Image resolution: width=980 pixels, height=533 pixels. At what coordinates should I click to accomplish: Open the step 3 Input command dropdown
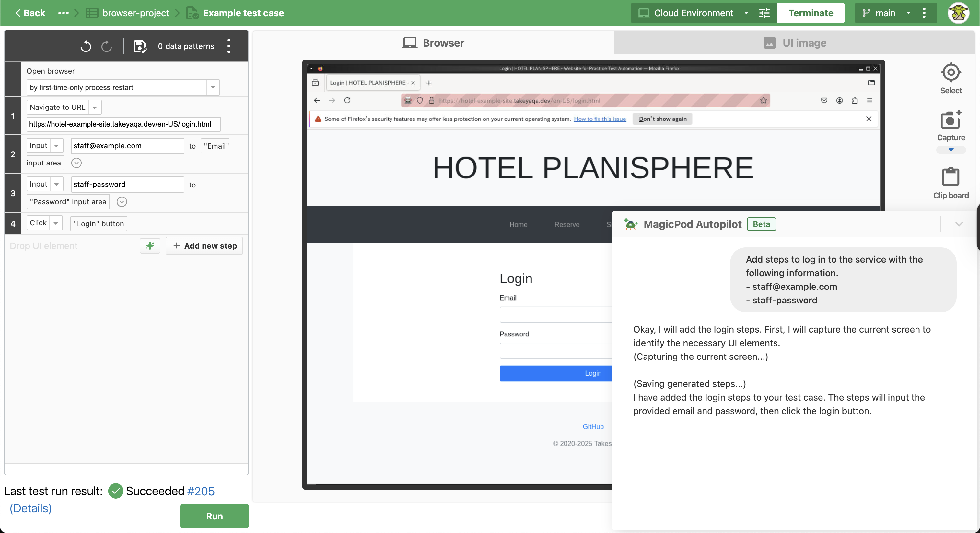56,184
